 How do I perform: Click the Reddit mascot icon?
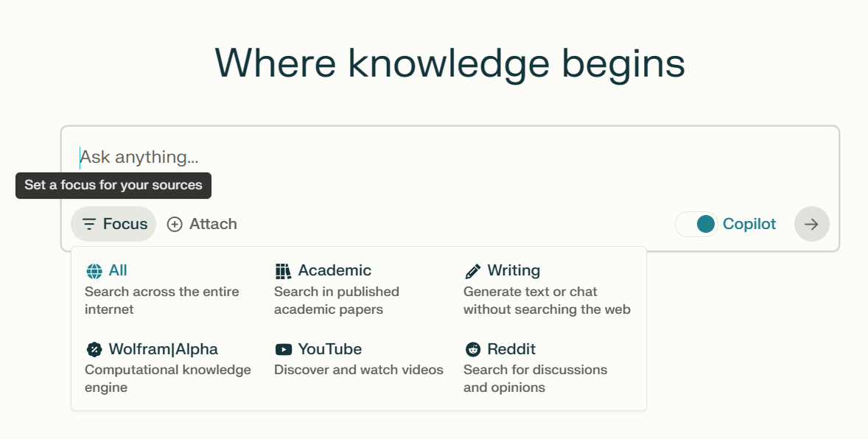[x=472, y=349]
